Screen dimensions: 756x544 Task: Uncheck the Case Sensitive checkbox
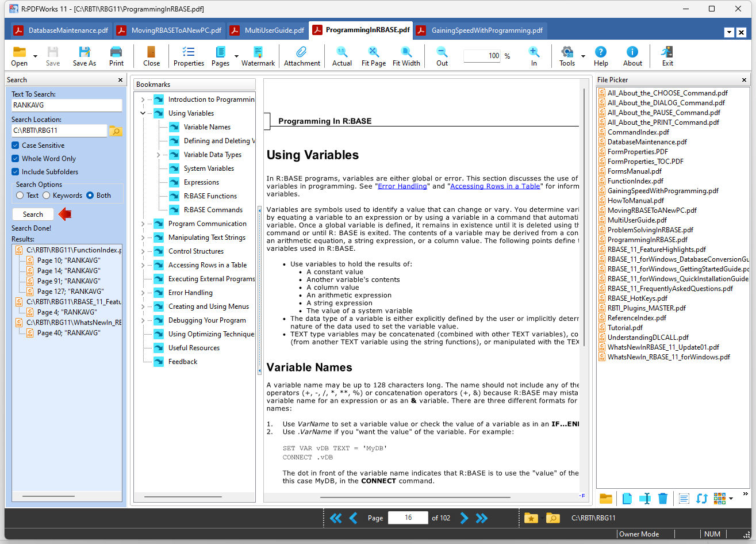(x=16, y=145)
